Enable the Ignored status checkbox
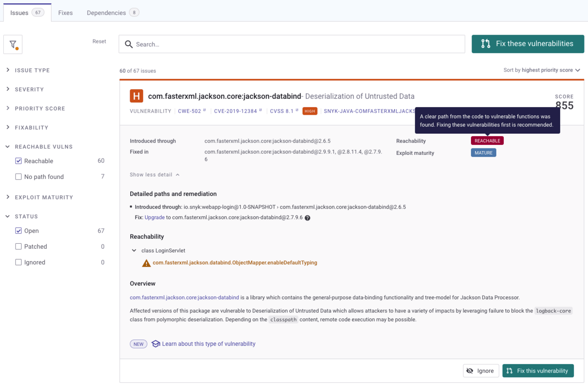 point(19,262)
